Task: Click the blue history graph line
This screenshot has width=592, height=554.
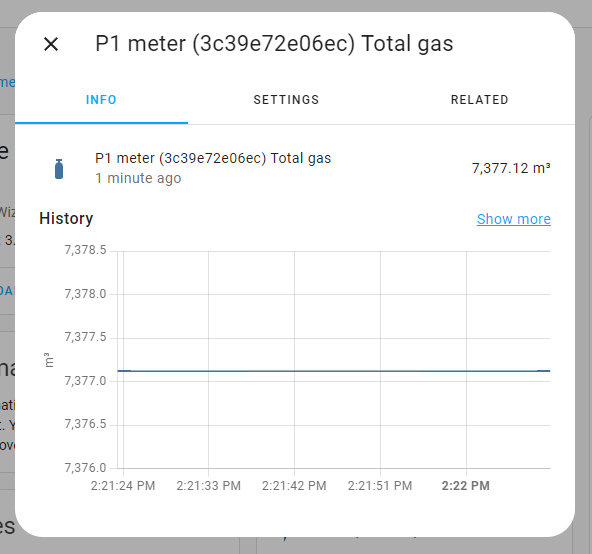Action: 334,371
